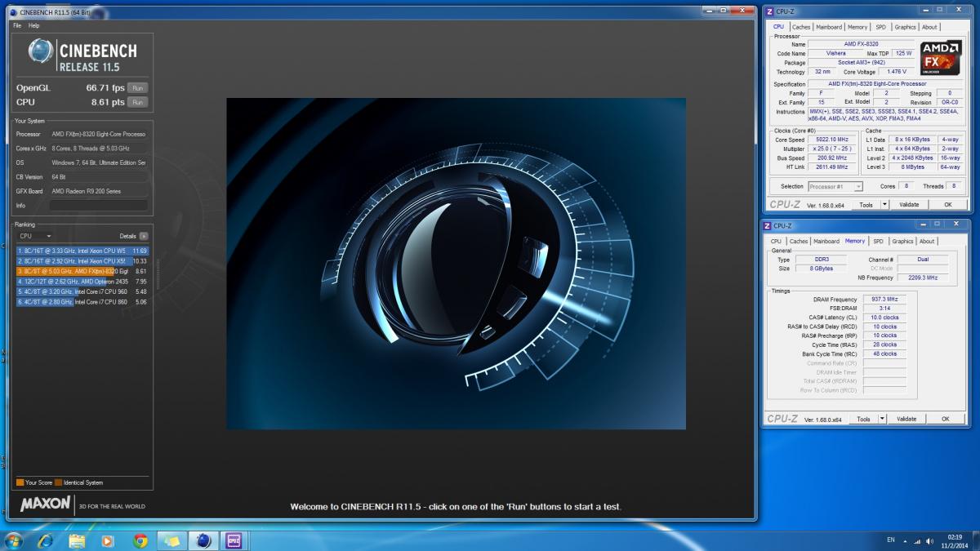Click the CPU-Z title bar icon of Memory window
This screenshot has width=980, height=551.
click(x=768, y=225)
